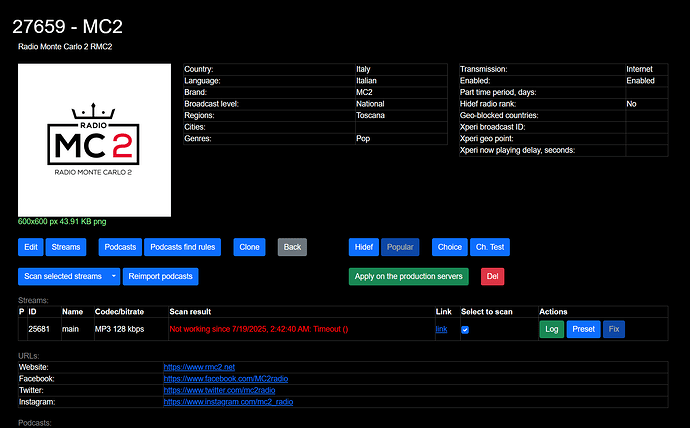Screen dimensions: 690x428
Task: Click the Scan result column header
Action: 190,311
